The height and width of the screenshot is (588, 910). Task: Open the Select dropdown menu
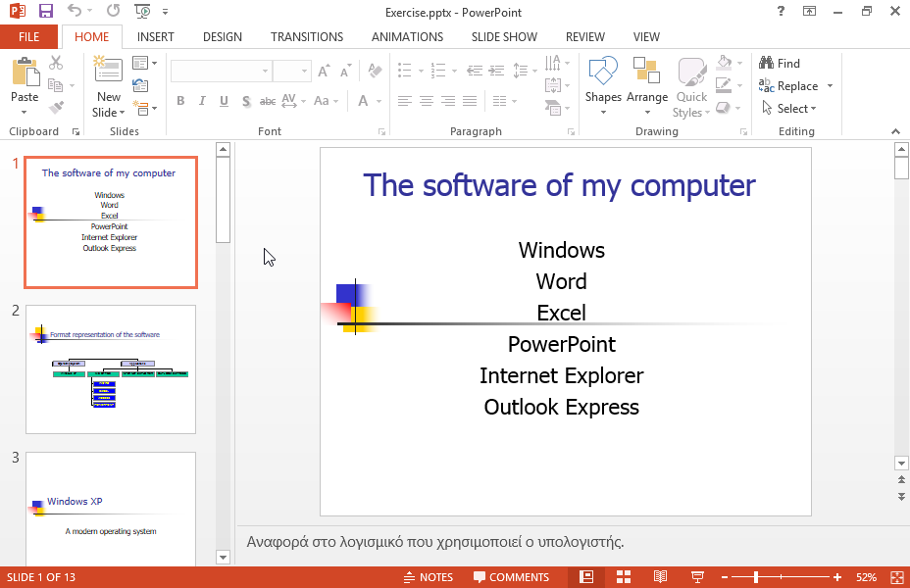pos(789,109)
